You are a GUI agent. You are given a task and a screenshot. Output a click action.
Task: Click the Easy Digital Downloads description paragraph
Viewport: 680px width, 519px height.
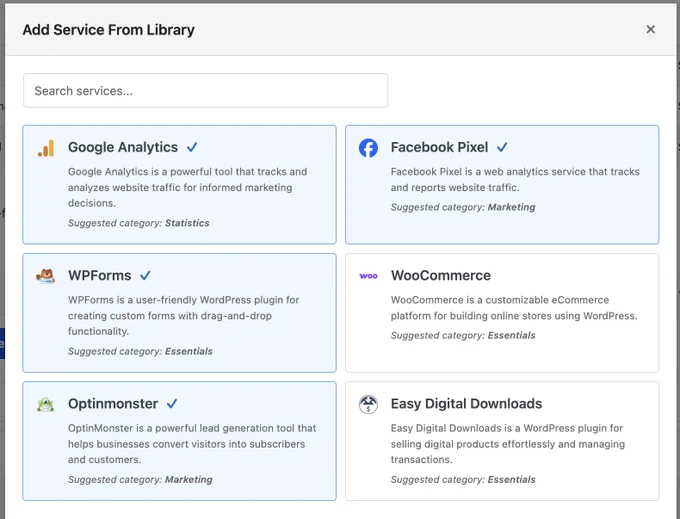pos(508,444)
